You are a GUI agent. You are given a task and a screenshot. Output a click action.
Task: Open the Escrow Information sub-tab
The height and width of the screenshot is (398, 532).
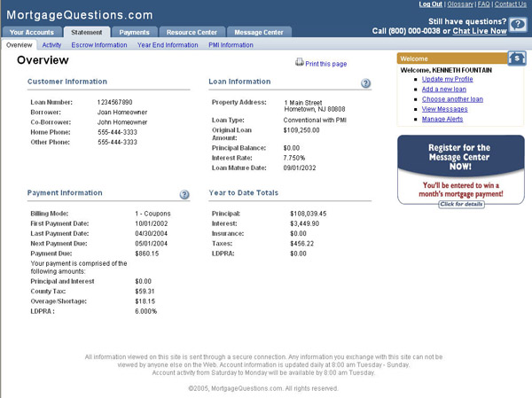pyautogui.click(x=99, y=45)
